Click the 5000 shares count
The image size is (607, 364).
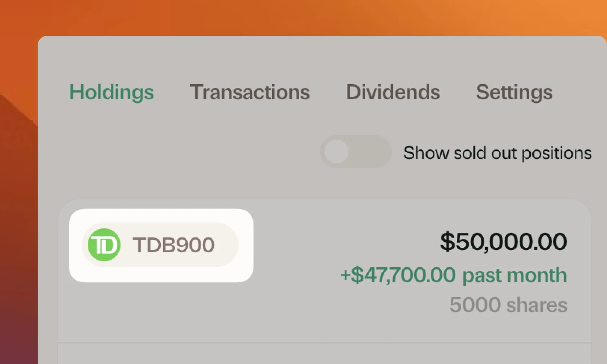click(508, 305)
